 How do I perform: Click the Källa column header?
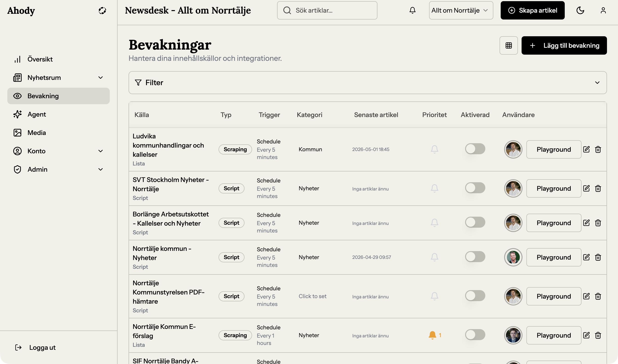(142, 115)
